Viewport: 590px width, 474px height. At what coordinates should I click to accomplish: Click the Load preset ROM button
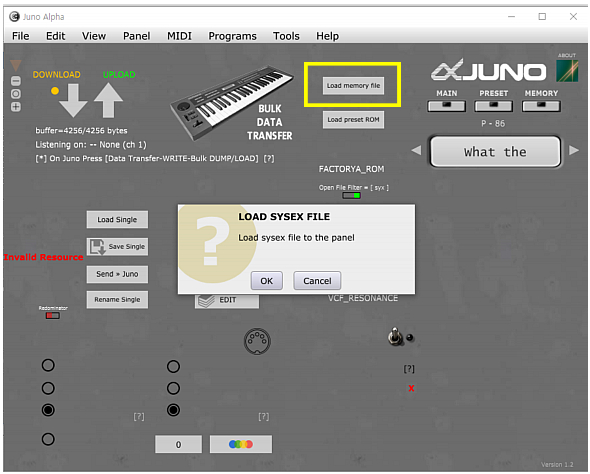(353, 120)
